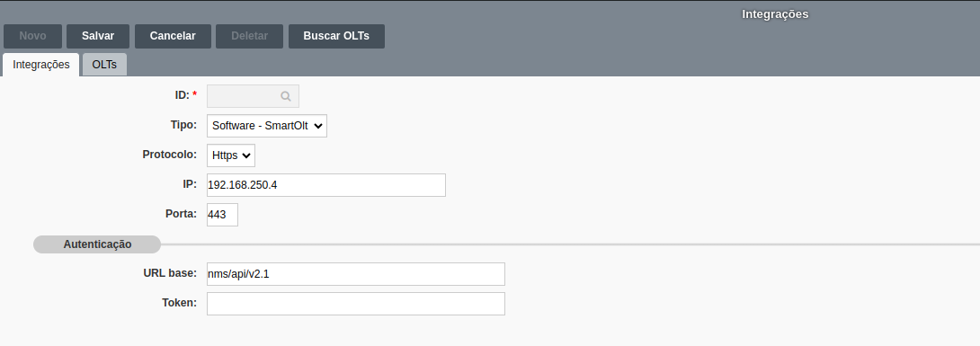Click the Tipo dropdown chevron arrow
The image size is (980, 346).
click(318, 126)
